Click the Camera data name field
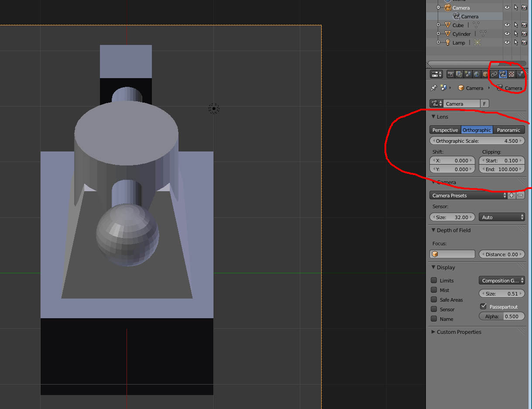Viewport: 532px width, 409px height. (462, 103)
